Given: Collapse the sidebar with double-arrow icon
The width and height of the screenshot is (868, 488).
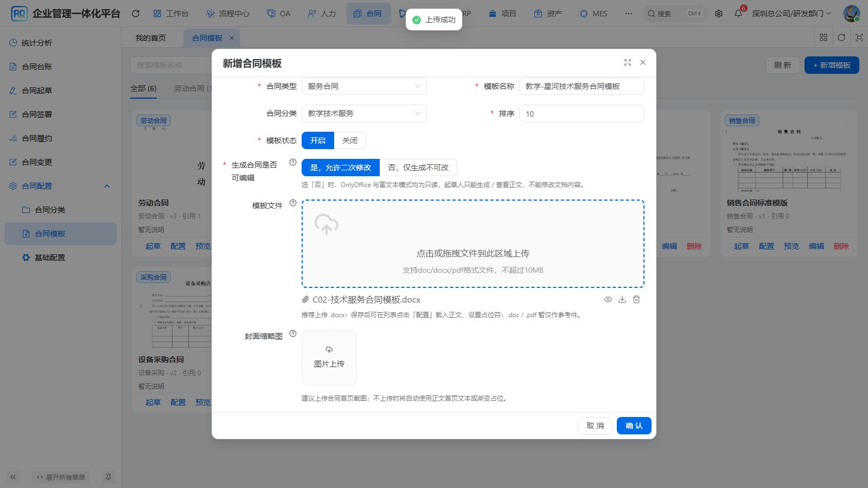Looking at the screenshot, I should 13,477.
